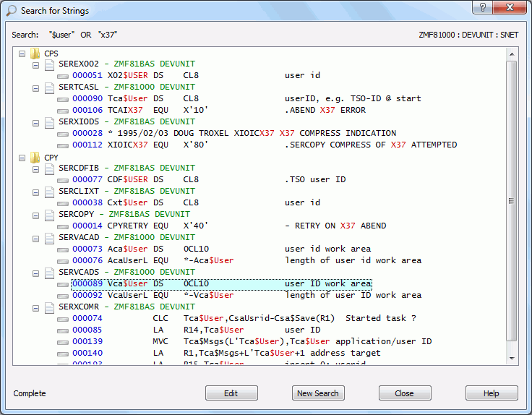Click line marker icon for 000028
The image size is (532, 415).
63,134
